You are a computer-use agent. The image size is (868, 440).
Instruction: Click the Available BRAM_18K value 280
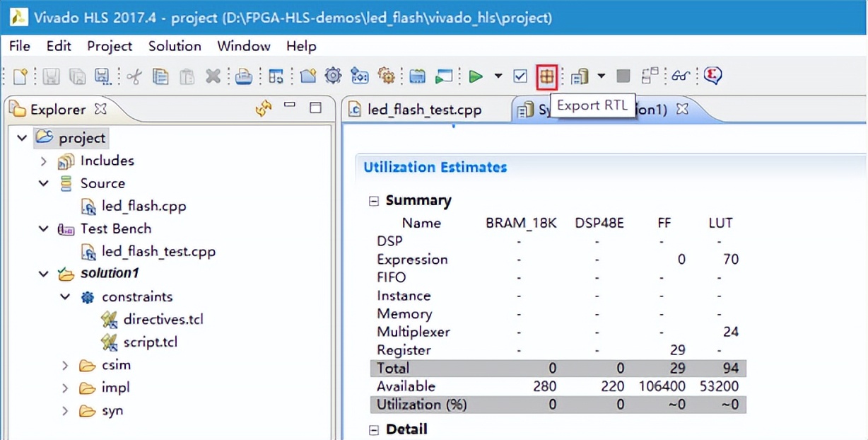click(544, 386)
